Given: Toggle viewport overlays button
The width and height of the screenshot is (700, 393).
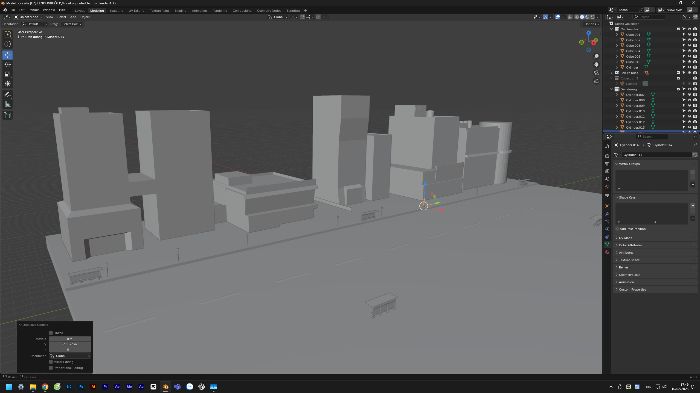Looking at the screenshot, I should pos(558,17).
